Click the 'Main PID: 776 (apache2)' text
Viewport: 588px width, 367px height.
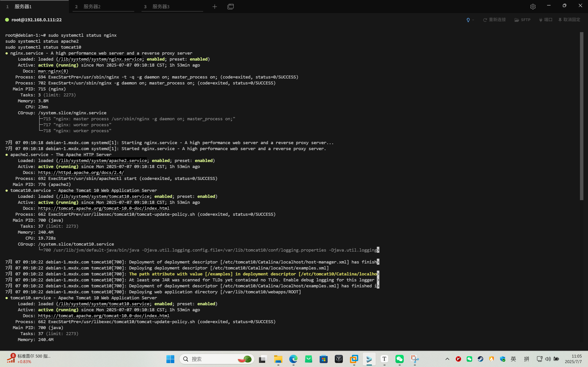coord(42,184)
